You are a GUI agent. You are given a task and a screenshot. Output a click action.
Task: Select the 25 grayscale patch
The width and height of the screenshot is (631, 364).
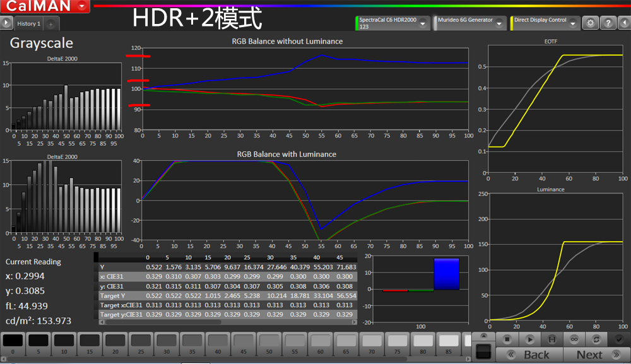pos(141,344)
